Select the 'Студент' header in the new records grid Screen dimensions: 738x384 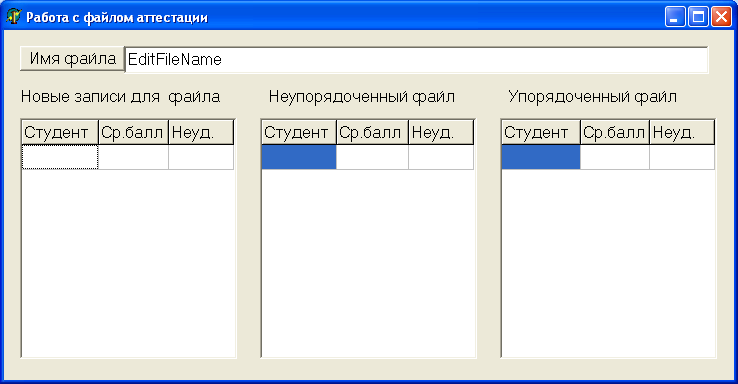(x=60, y=132)
